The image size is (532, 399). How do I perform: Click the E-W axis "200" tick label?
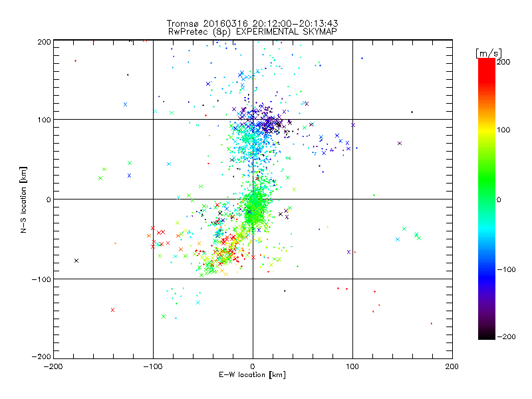tap(452, 366)
